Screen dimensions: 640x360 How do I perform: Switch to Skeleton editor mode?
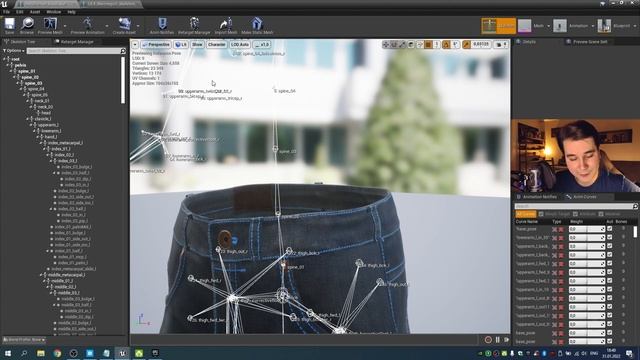coord(498,26)
